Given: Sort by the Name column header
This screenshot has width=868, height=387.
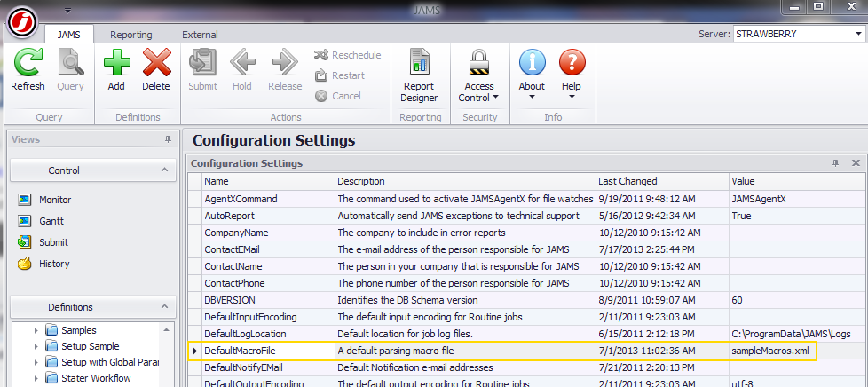Looking at the screenshot, I should point(269,181).
